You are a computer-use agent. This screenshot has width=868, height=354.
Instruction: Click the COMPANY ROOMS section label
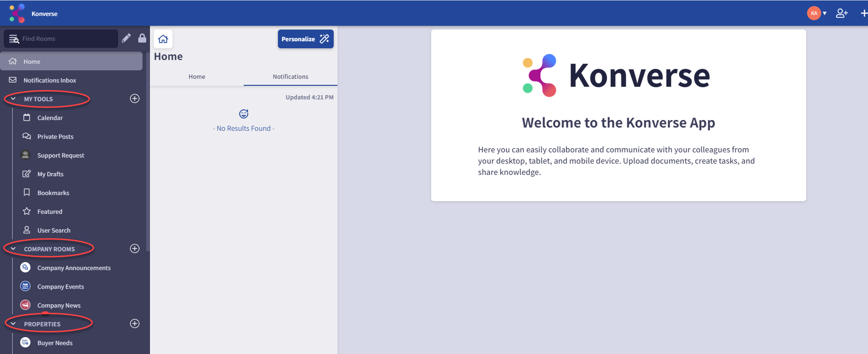point(49,249)
